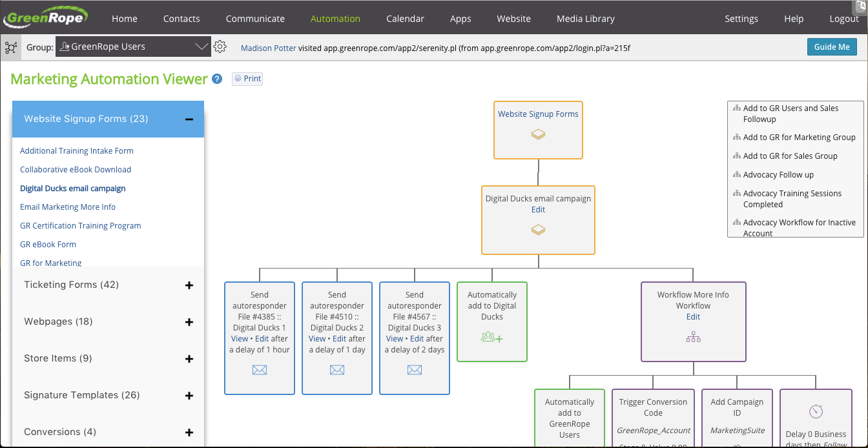The width and height of the screenshot is (868, 448).
Task: Click envelope icon under Digital Ducks 1
Action: click(260, 370)
